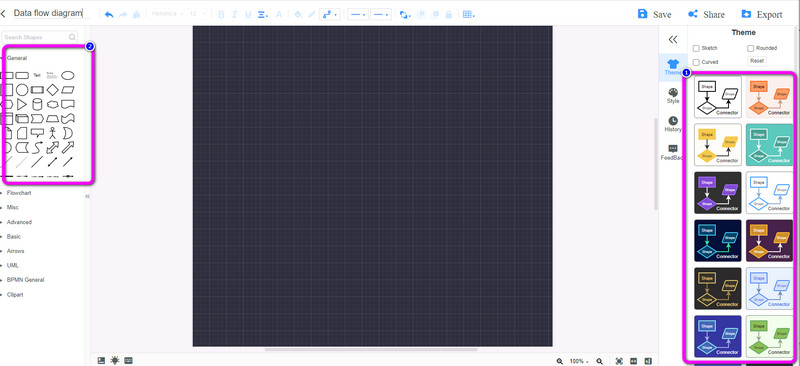Select the diamond shape in General
The height and width of the screenshot is (366, 800).
coord(53,90)
